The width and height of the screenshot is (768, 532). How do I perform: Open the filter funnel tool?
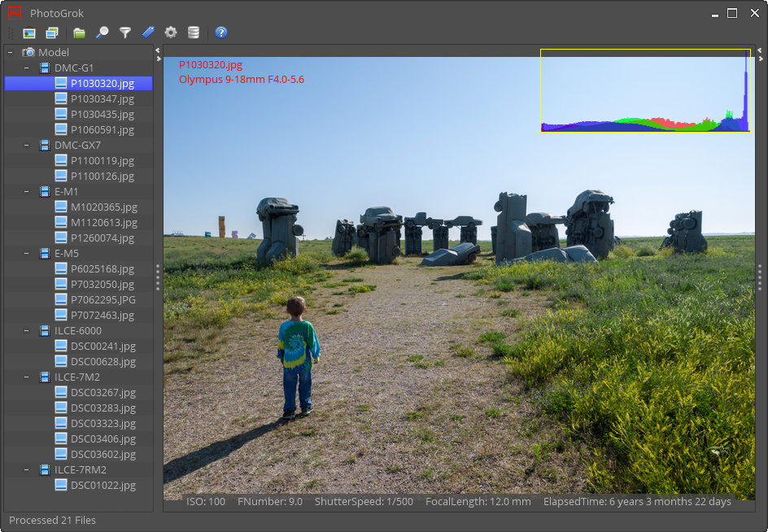(125, 33)
